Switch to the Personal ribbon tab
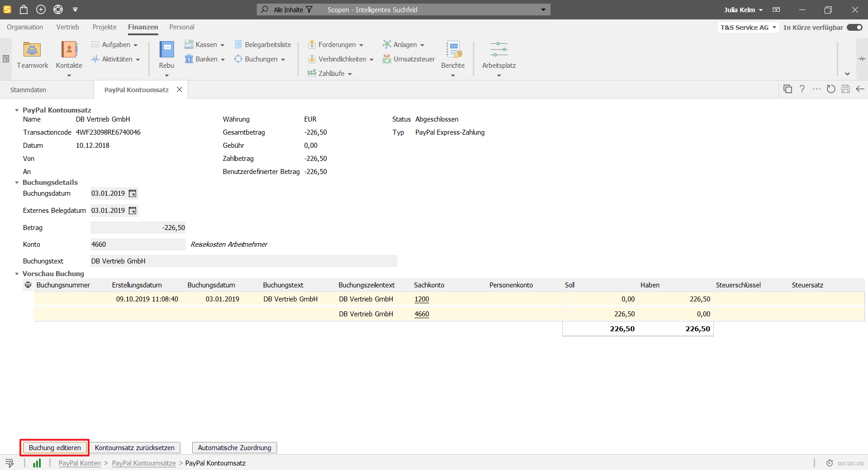The width and height of the screenshot is (868, 470). tap(182, 27)
